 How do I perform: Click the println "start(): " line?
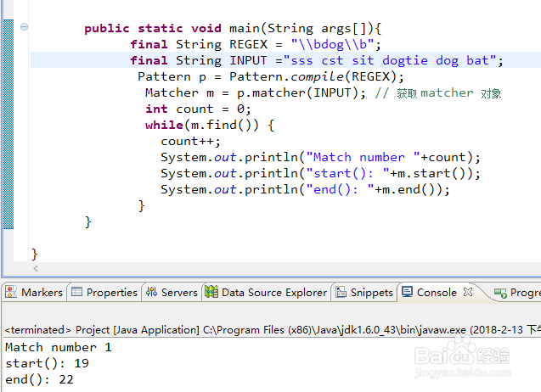click(320, 173)
